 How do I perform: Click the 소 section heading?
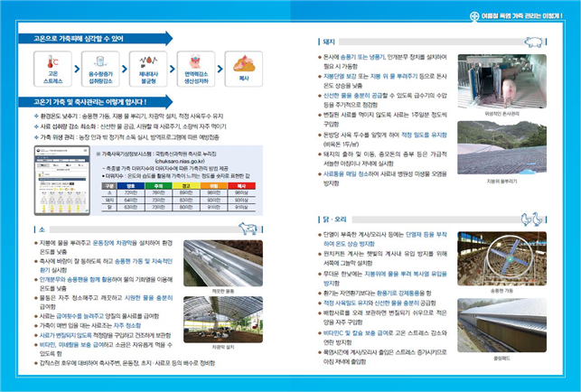pyautogui.click(x=42, y=229)
